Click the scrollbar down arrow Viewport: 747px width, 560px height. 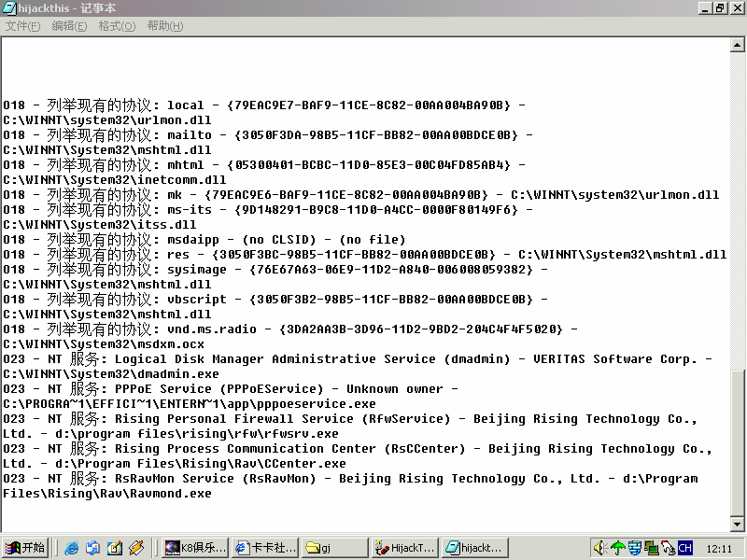737,524
